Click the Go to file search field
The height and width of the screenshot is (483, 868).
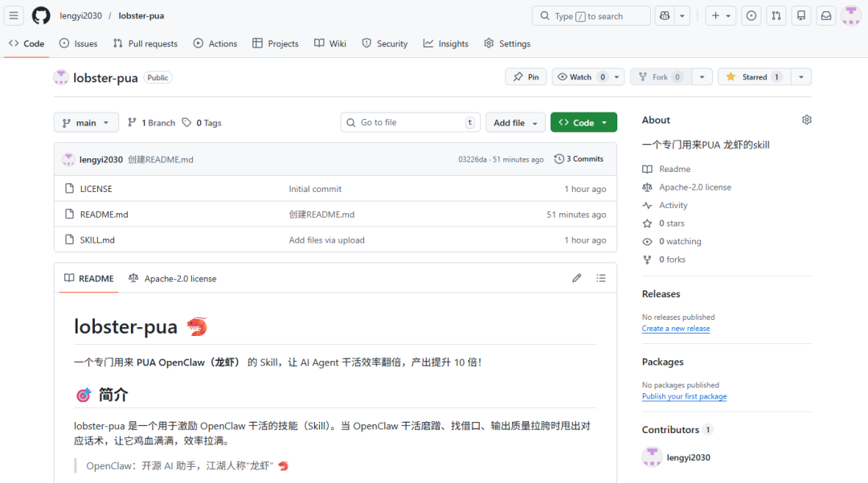(x=410, y=122)
